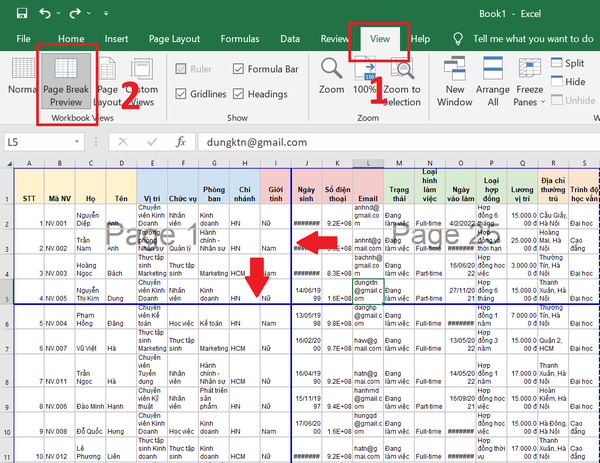Activate Page Break Preview view

click(x=66, y=81)
